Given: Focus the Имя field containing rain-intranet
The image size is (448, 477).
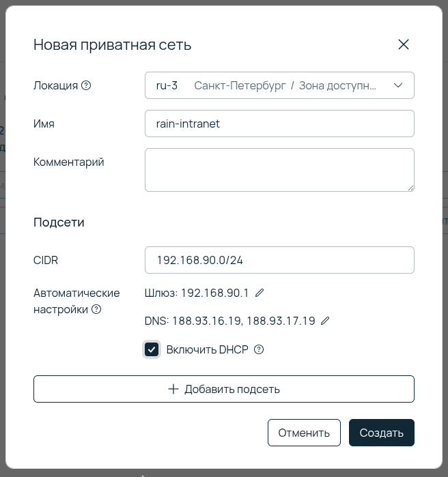Looking at the screenshot, I should tap(279, 124).
